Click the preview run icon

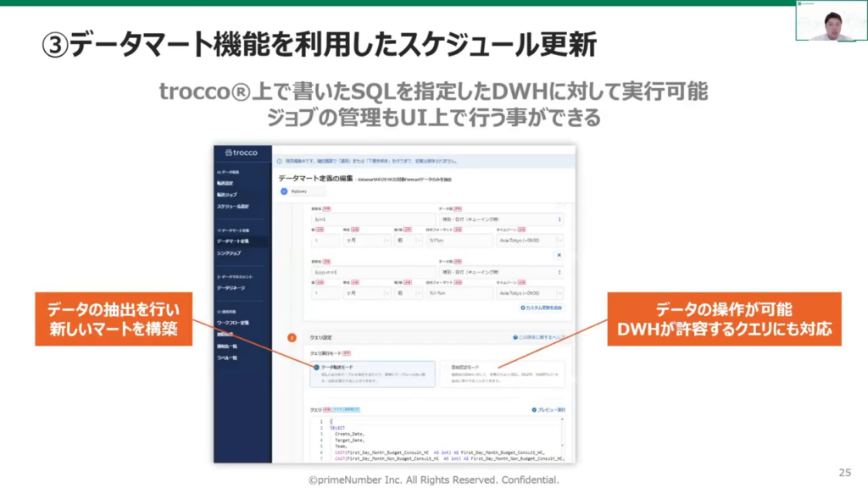point(532,409)
